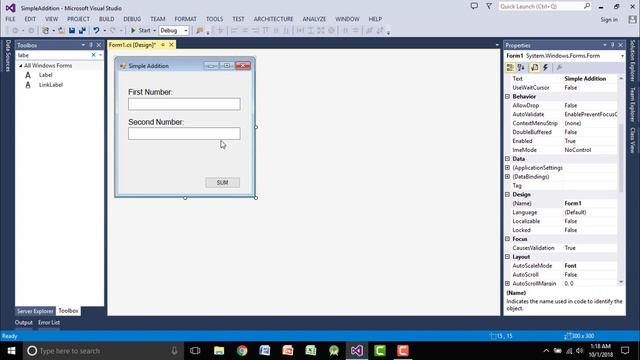Select the Enabled property value True
Viewport: 640px width, 360px height.
590,141
